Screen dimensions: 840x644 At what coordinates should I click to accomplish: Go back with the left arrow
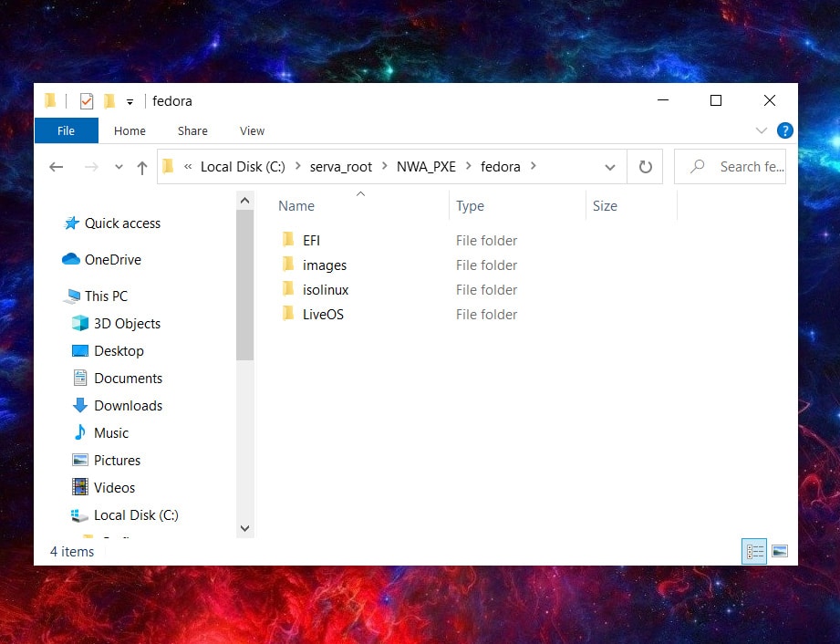click(57, 167)
